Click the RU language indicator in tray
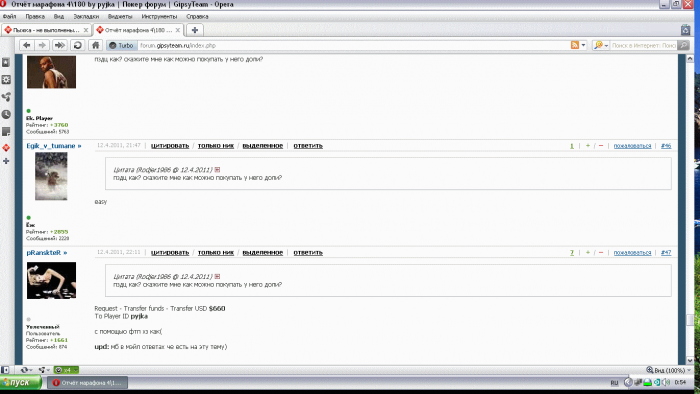The width and height of the screenshot is (700, 394). 614,383
